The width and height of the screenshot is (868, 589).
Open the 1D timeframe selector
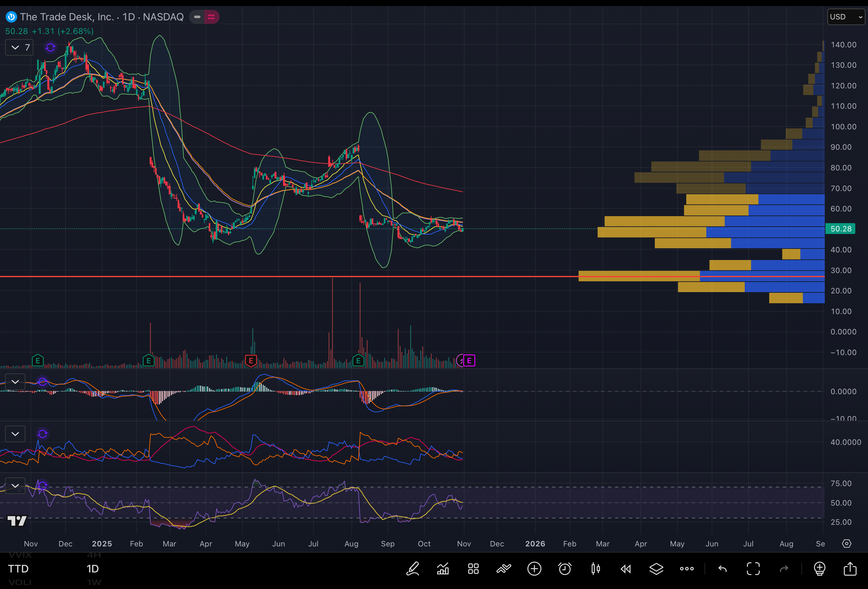click(x=93, y=569)
